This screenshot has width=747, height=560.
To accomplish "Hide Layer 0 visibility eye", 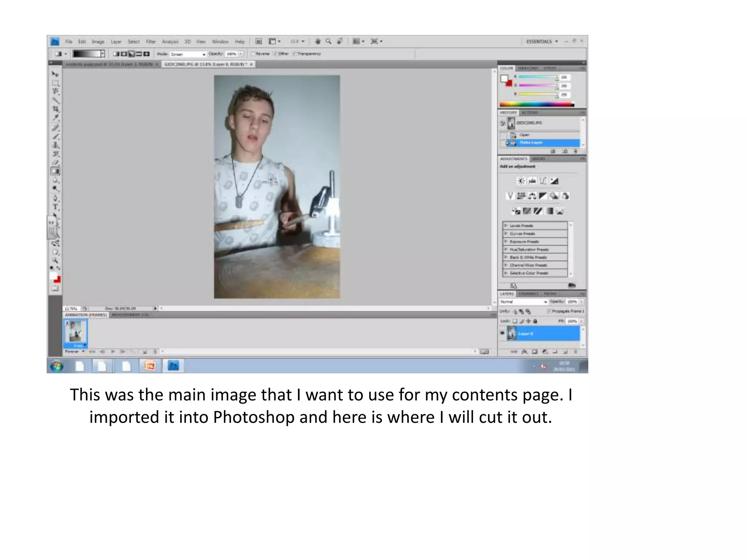I will pyautogui.click(x=502, y=333).
